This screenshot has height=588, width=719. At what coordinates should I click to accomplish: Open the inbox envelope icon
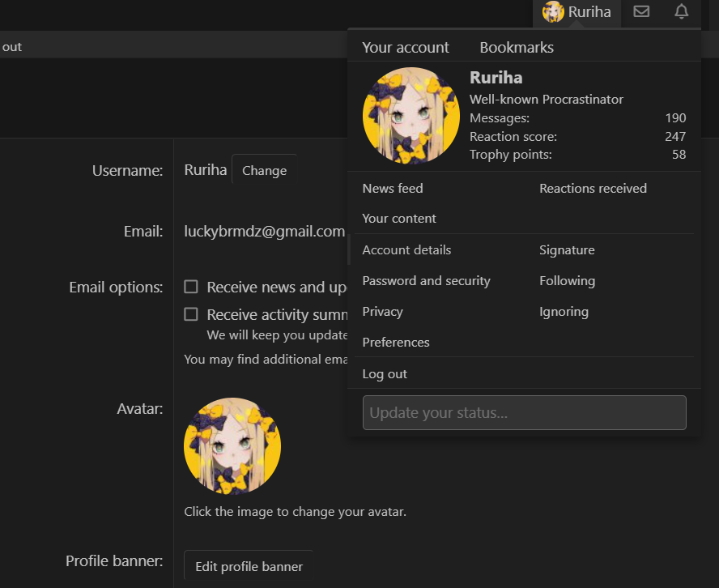(641, 12)
